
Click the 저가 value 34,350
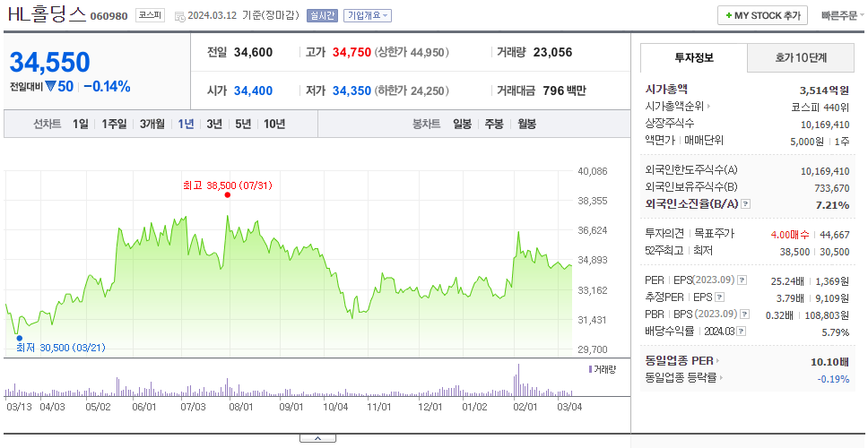[352, 90]
